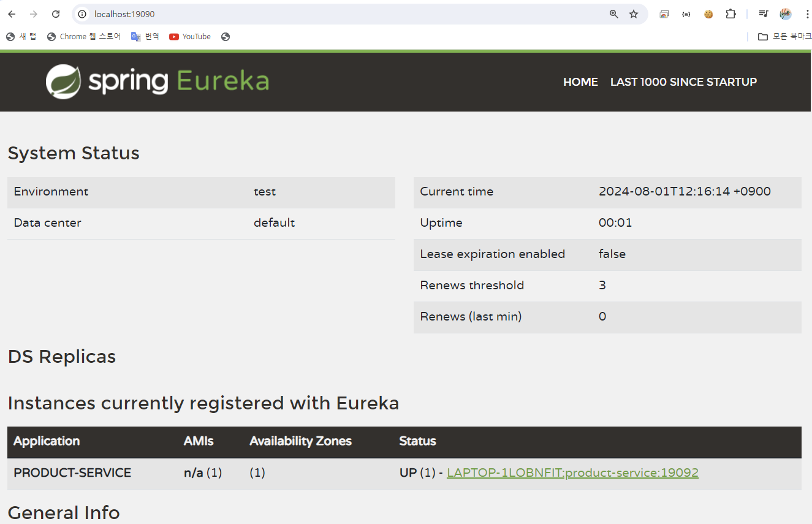Open the Chrome profile avatar
The image size is (812, 524).
pyautogui.click(x=786, y=14)
